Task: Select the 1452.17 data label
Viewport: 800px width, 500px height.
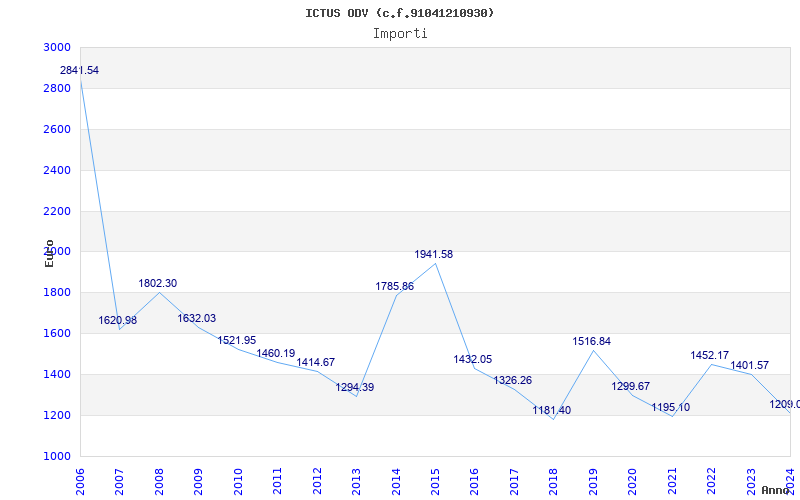Action: pyautogui.click(x=710, y=355)
